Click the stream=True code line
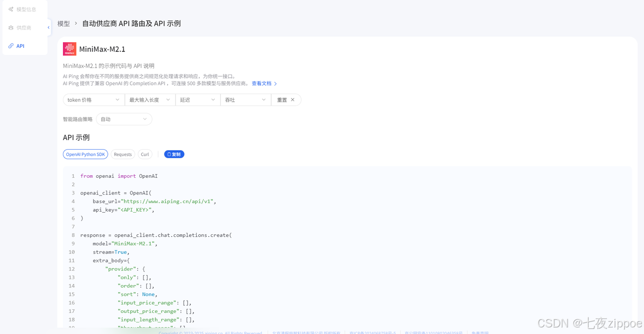This screenshot has width=644, height=334. coord(111,252)
